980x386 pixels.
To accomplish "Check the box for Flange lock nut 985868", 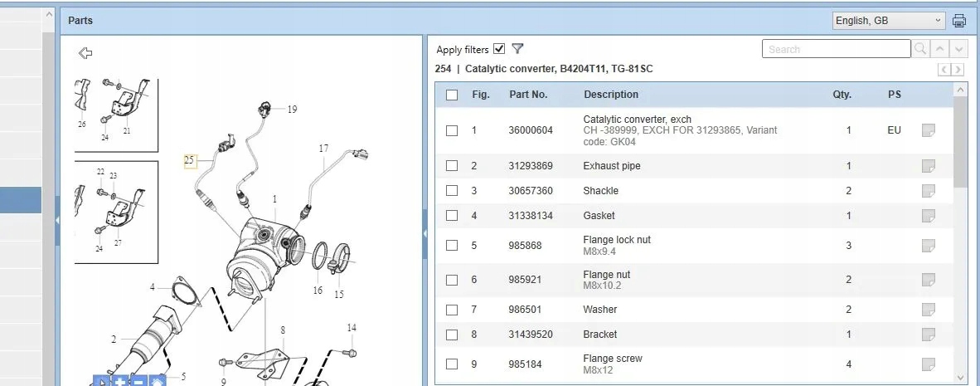I will pyautogui.click(x=452, y=245).
